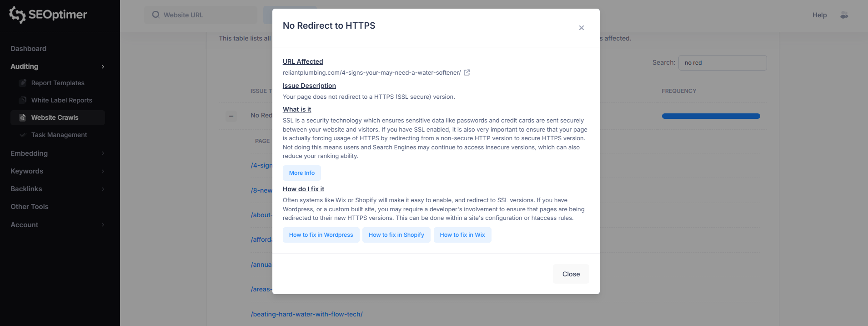Click Help in the top bar
868x326 pixels.
[x=819, y=15]
